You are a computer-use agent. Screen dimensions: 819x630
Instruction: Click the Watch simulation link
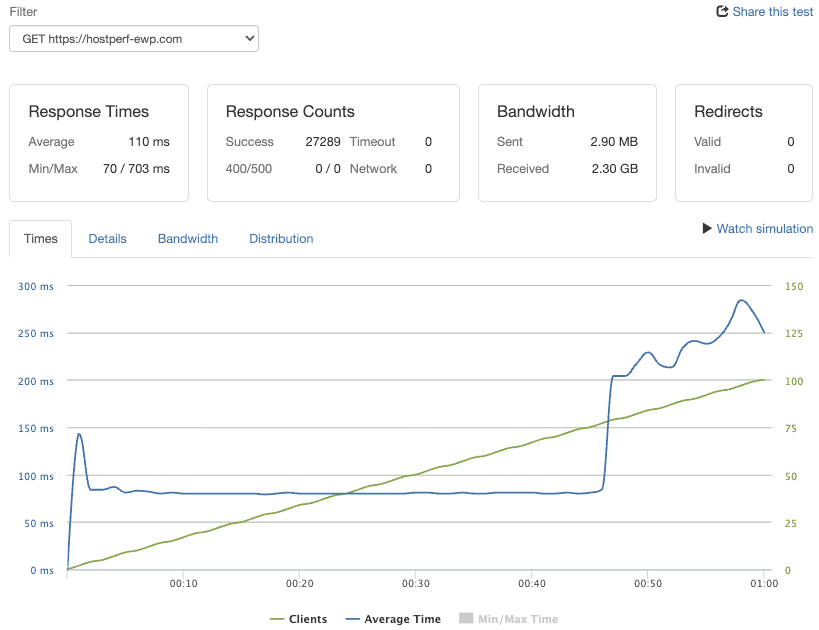(x=765, y=228)
